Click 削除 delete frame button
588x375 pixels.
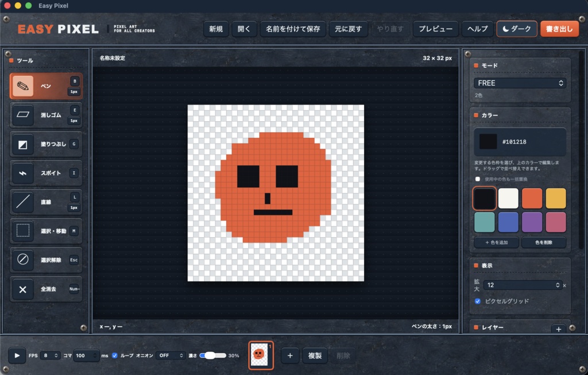[x=343, y=355]
